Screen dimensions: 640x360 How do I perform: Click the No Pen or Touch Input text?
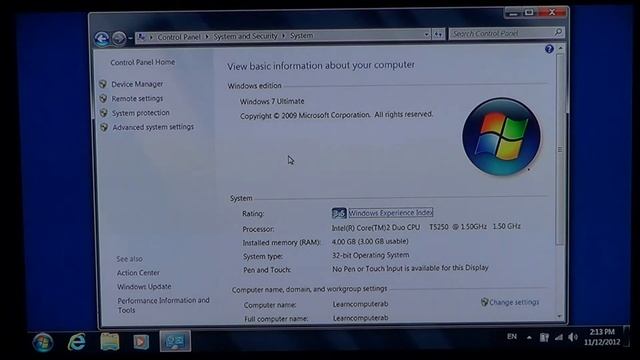coord(410,268)
